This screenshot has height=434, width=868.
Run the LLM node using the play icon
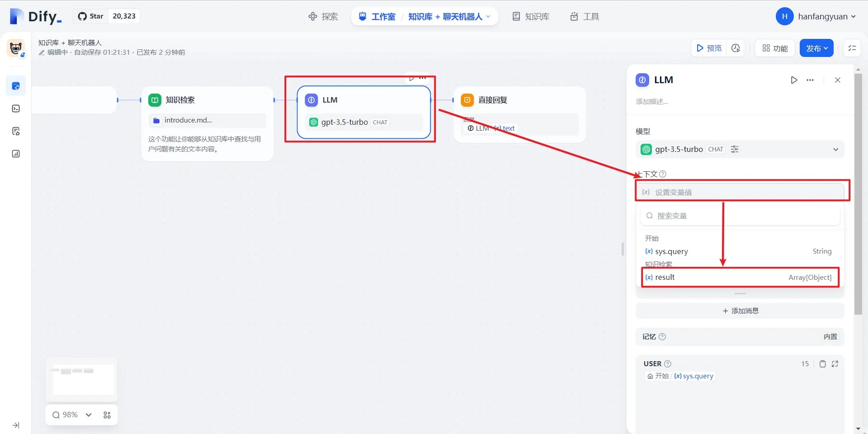click(794, 80)
